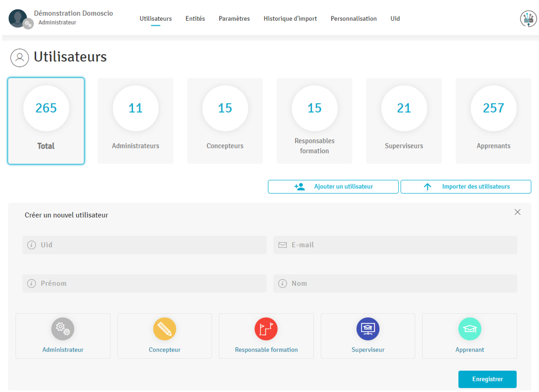The height and width of the screenshot is (392, 539).
Task: Open the Paramètres menu item
Action: [234, 19]
